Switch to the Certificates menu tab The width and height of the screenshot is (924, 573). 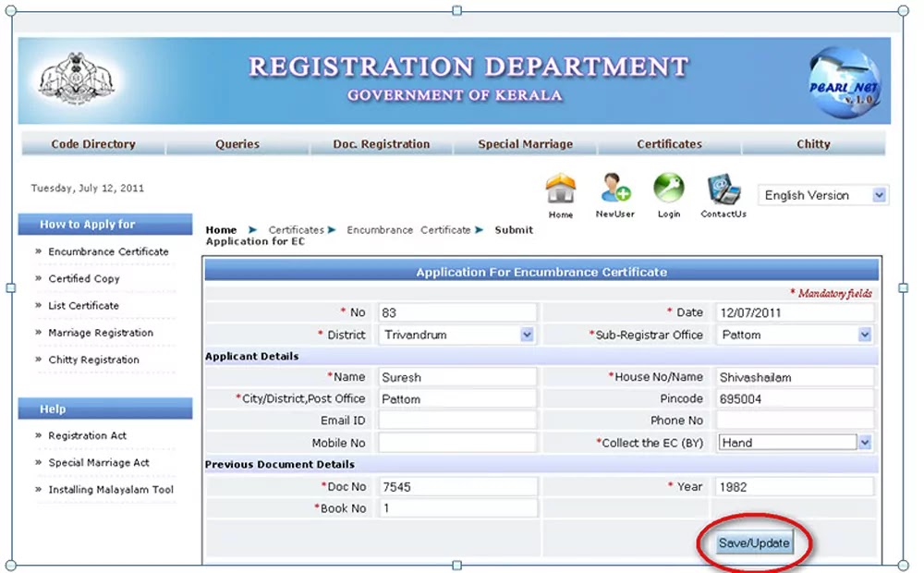668,144
